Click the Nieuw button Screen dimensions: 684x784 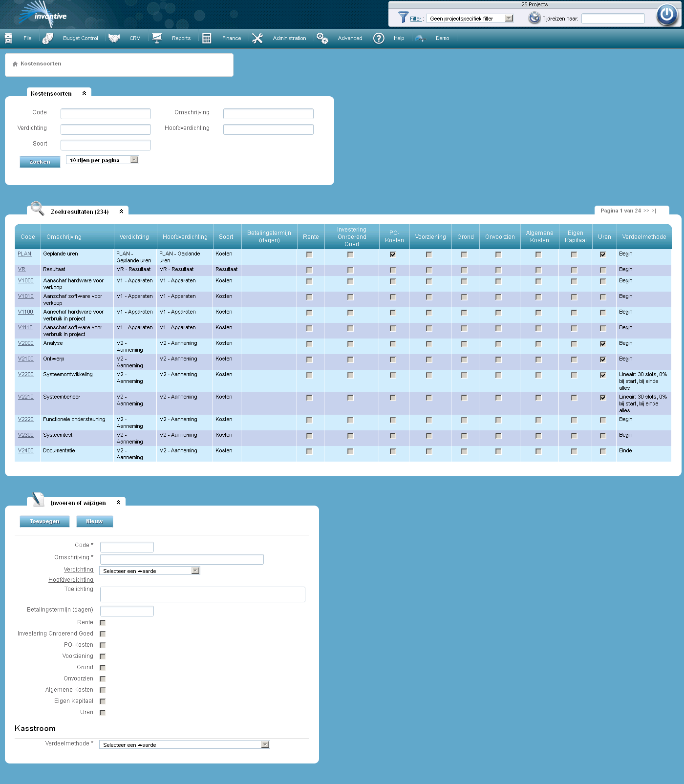coord(95,521)
